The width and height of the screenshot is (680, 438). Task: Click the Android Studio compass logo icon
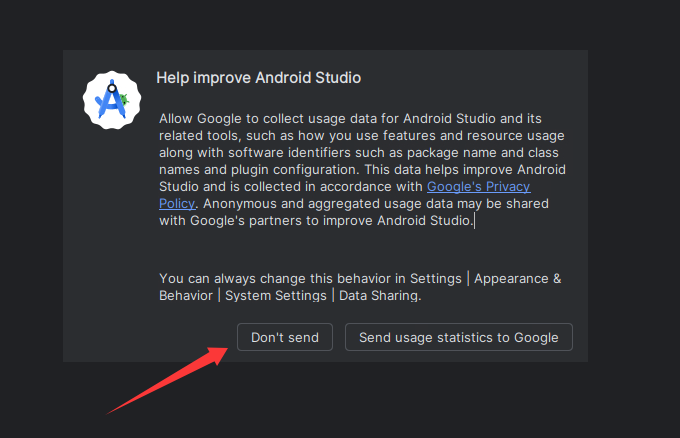(112, 99)
